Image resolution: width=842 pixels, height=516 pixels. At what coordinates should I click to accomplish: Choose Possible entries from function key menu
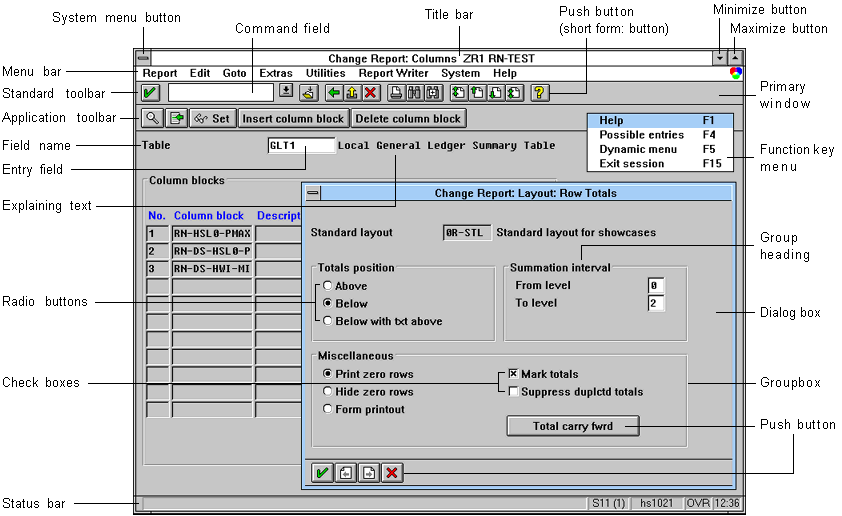coord(660,135)
